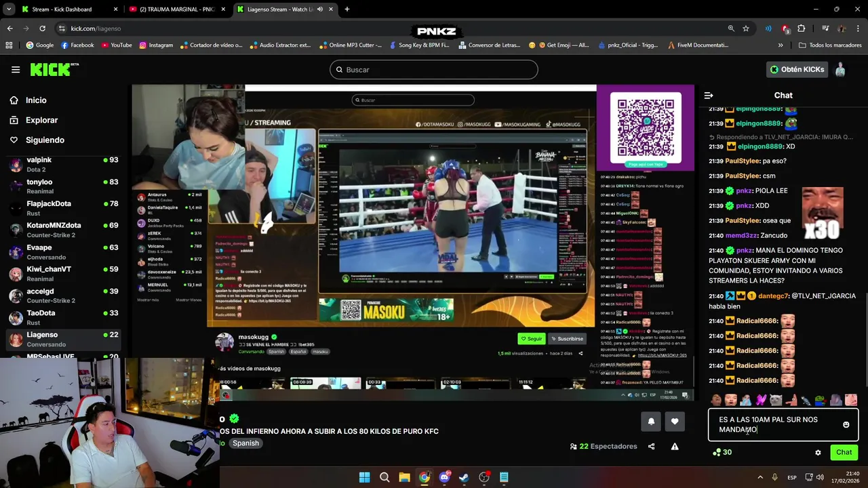Go to Inicio in sidebar
Viewport: 868px width, 488px height.
pos(28,100)
